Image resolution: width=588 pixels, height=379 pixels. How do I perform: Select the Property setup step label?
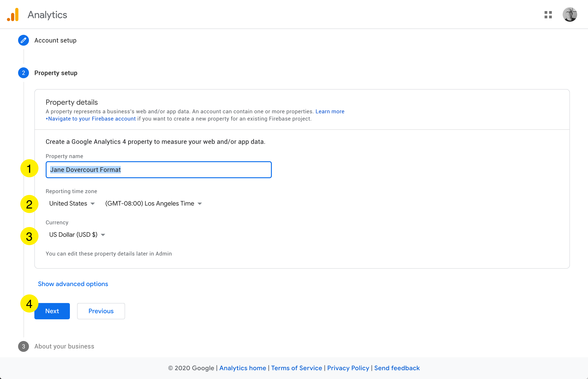pyautogui.click(x=56, y=73)
